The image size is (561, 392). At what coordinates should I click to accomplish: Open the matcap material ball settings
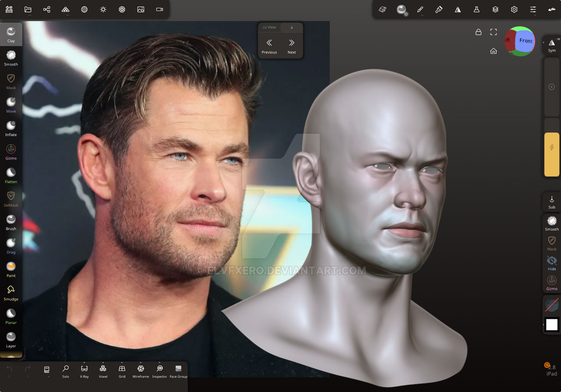click(x=402, y=10)
